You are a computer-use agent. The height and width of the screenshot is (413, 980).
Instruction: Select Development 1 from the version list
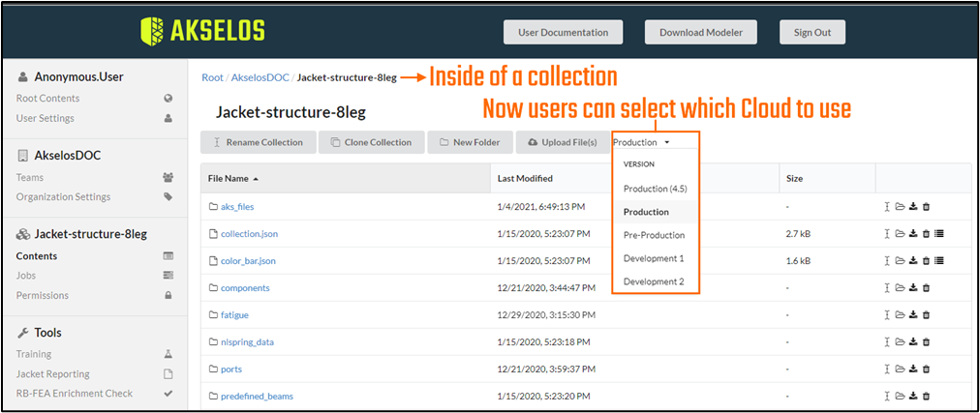coord(654,258)
